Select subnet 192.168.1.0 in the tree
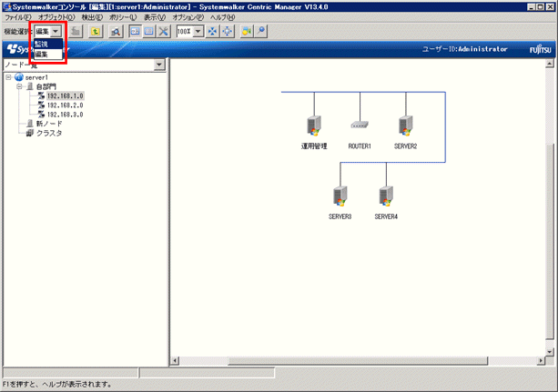Screen dimensions: 558x392 click(x=66, y=95)
